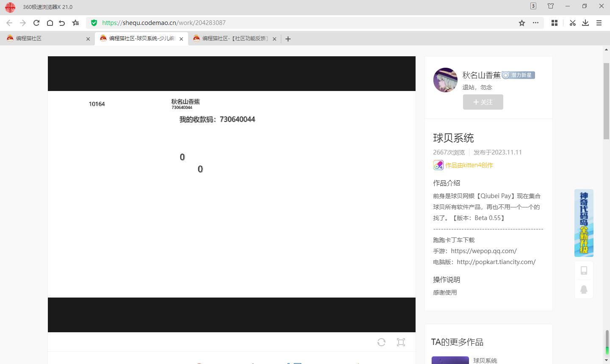Screen dimensions: 610x364
Task: Enter fullscreen for the work player
Action: [401, 342]
